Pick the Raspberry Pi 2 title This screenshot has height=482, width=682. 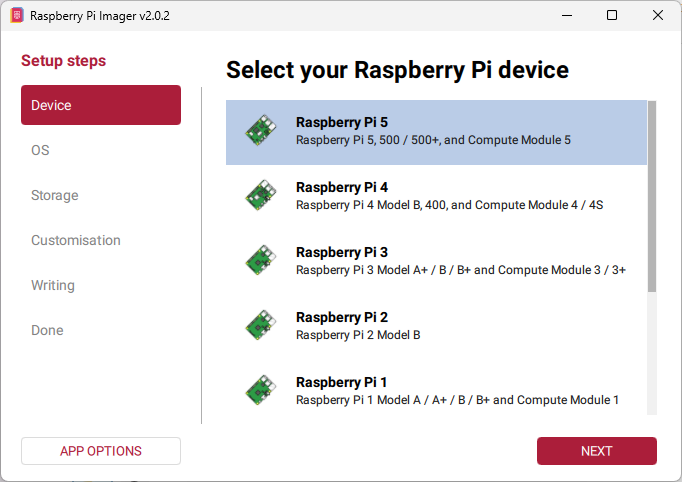[x=342, y=317]
